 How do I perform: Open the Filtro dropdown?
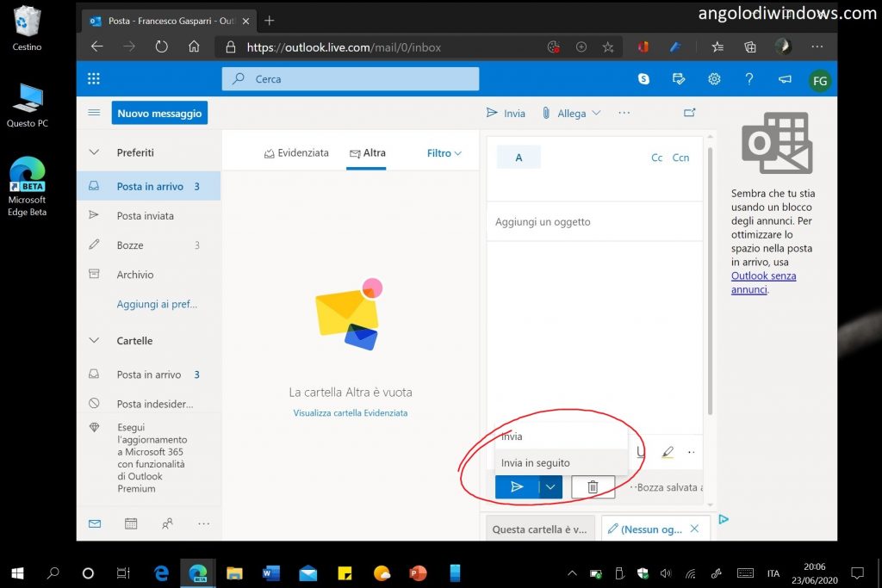[x=444, y=153]
